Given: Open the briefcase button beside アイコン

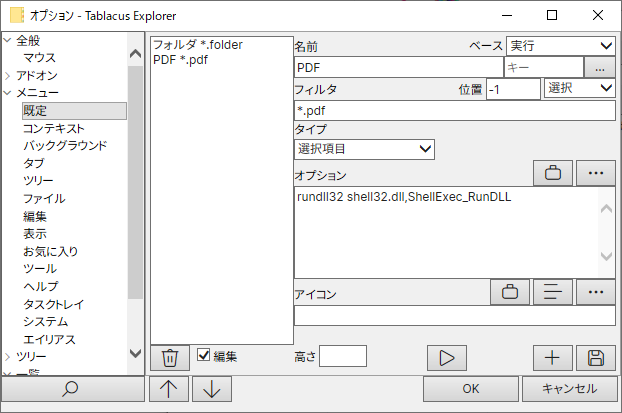Looking at the screenshot, I should coord(510,292).
